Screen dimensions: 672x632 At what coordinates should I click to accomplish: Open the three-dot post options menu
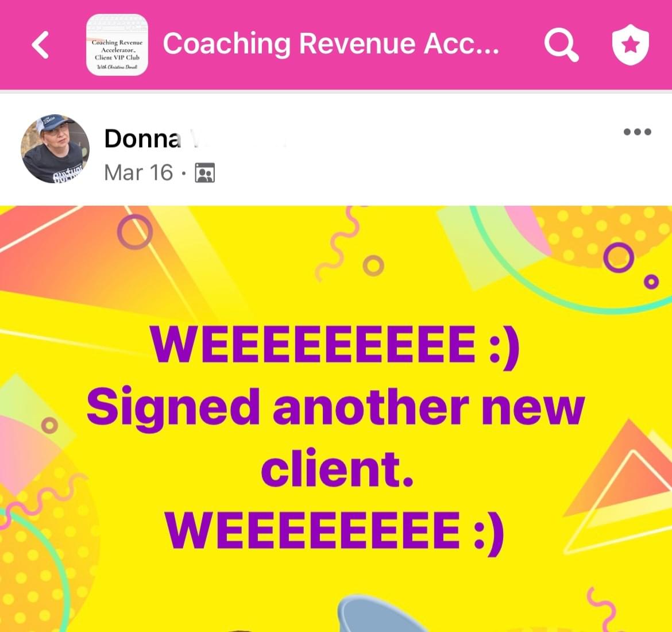[638, 132]
